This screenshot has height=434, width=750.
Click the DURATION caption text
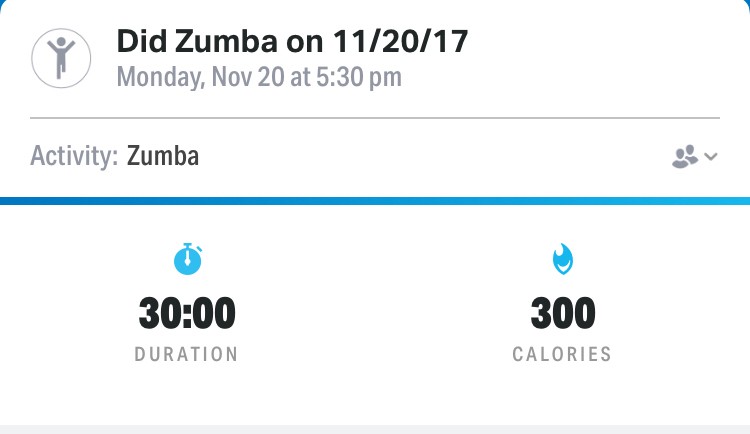pyautogui.click(x=187, y=354)
